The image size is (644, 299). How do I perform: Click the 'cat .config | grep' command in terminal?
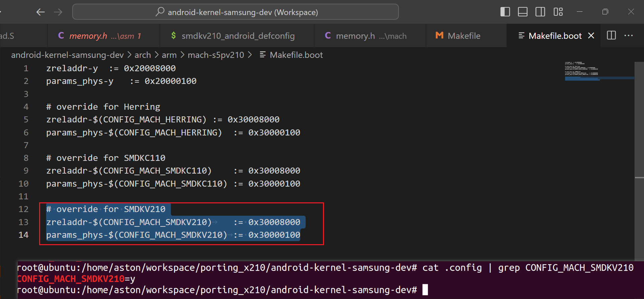click(x=471, y=268)
